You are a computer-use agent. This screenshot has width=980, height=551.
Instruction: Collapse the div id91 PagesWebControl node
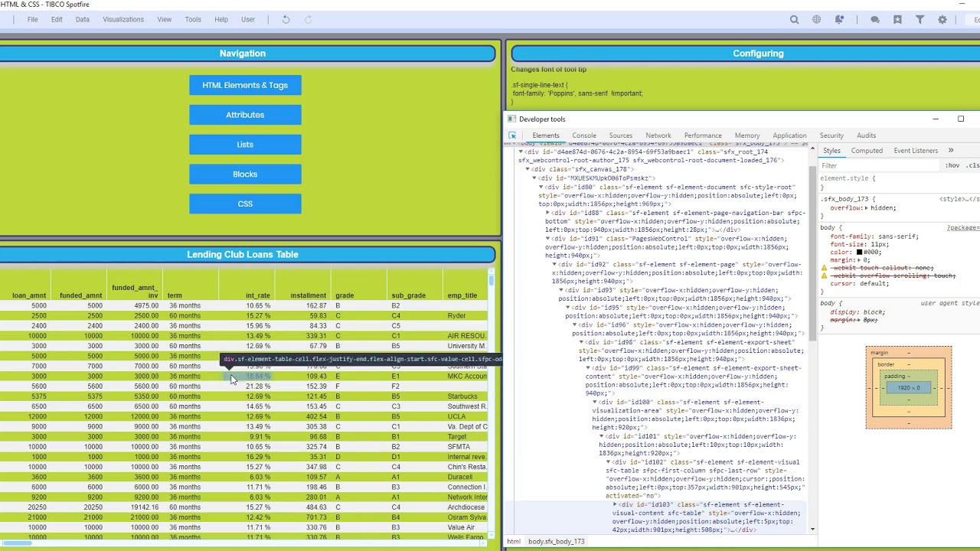click(548, 239)
